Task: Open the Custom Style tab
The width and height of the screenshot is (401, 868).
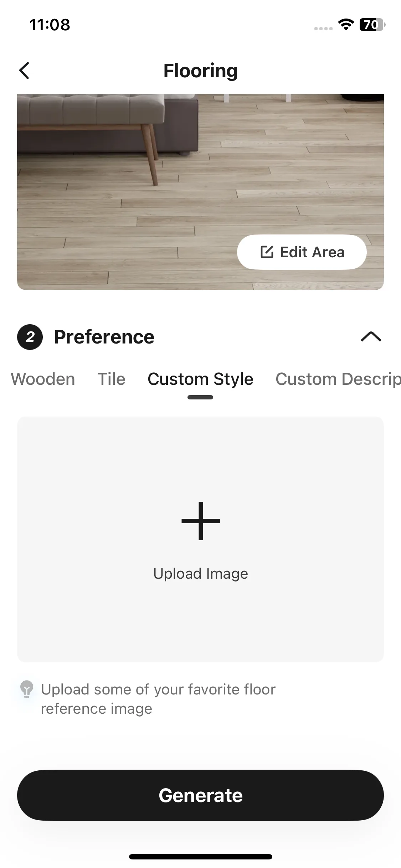Action: [x=200, y=379]
